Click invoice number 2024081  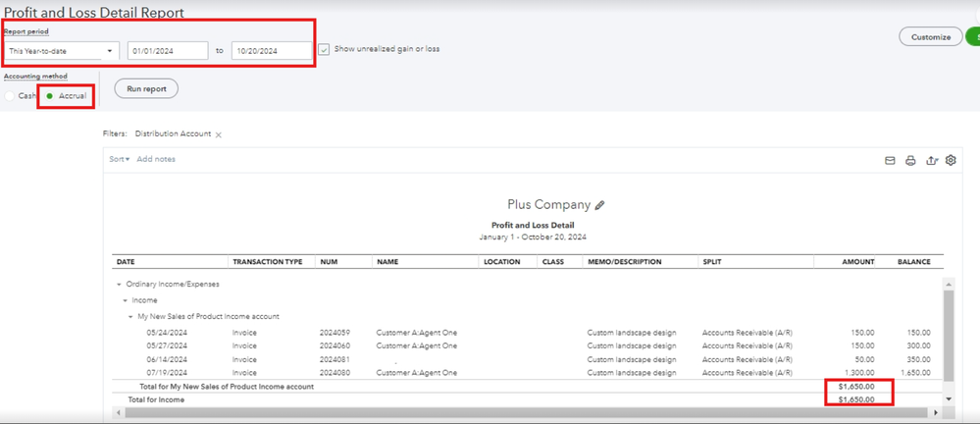tap(335, 359)
